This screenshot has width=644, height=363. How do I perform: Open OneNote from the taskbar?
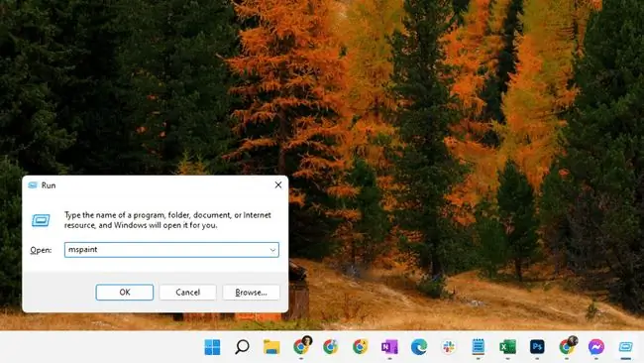[389, 347]
